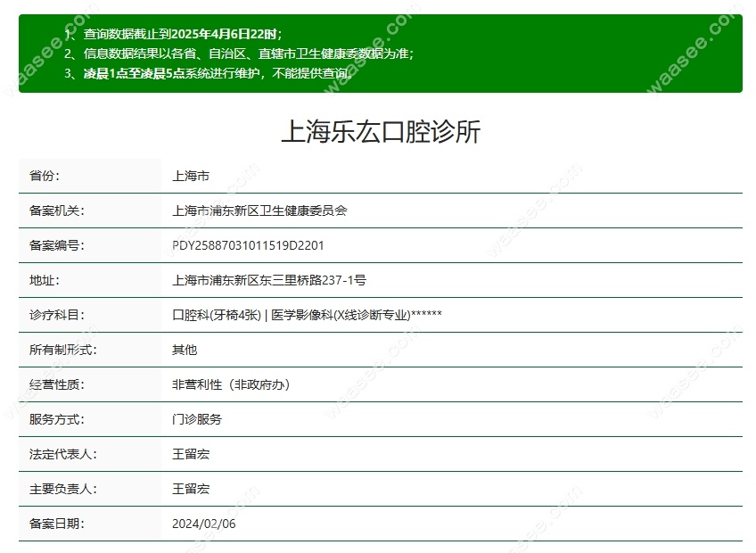This screenshot has width=756, height=553.
Task: Click the 诊疗科目 label
Action: click(x=57, y=315)
